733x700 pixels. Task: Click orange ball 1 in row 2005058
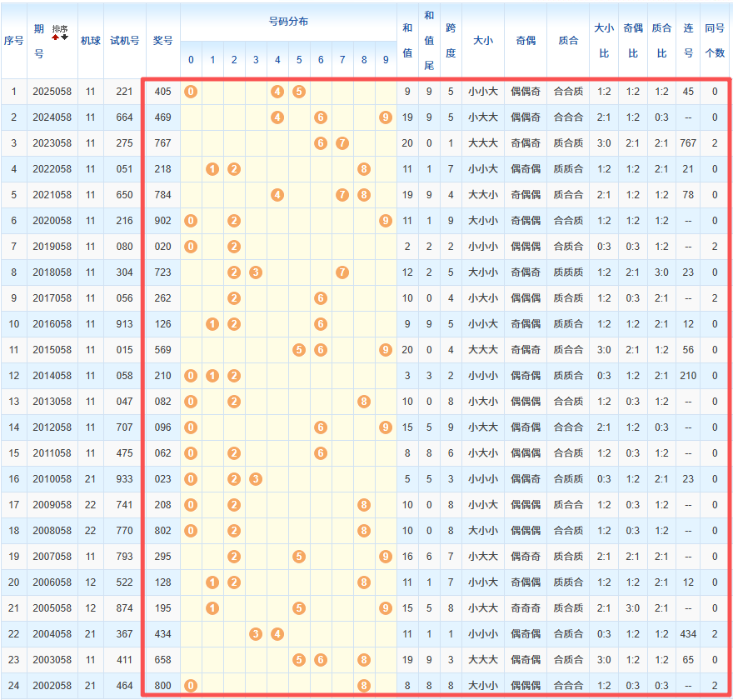212,608
